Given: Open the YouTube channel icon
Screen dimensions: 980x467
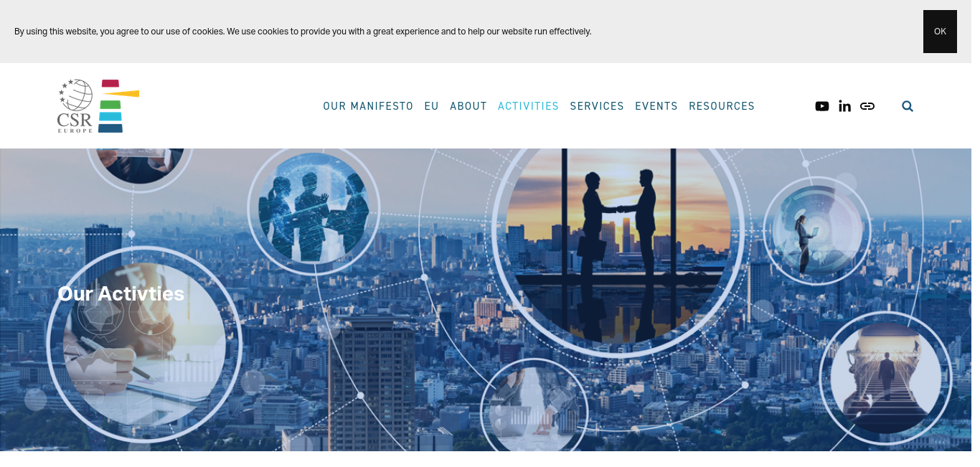Looking at the screenshot, I should coord(822,106).
